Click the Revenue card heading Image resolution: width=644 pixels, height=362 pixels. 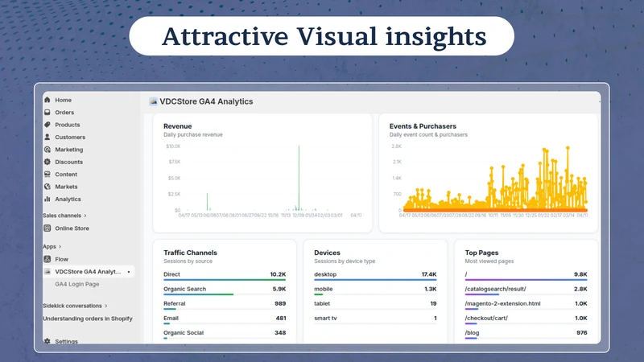tap(177, 126)
